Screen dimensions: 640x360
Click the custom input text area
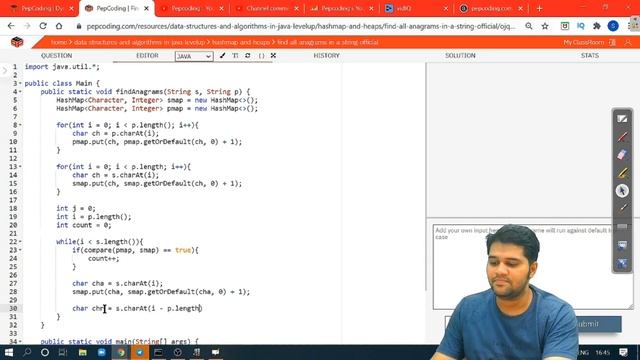(533, 267)
